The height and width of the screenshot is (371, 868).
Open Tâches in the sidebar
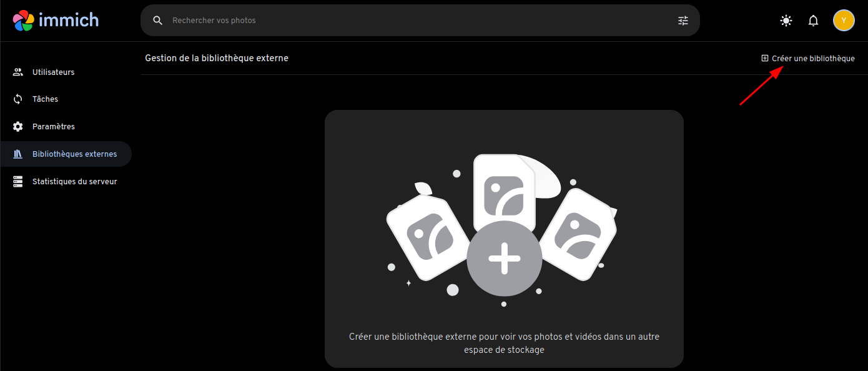46,99
